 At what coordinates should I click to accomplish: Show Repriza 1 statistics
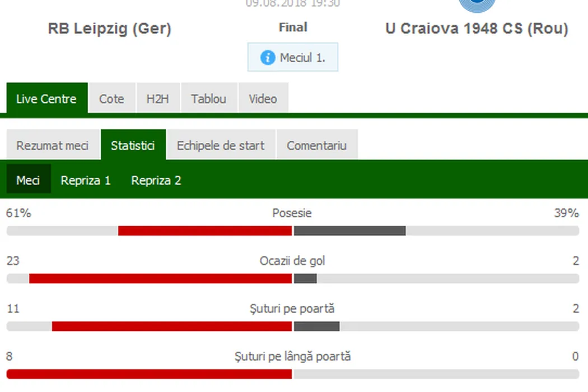point(86,180)
